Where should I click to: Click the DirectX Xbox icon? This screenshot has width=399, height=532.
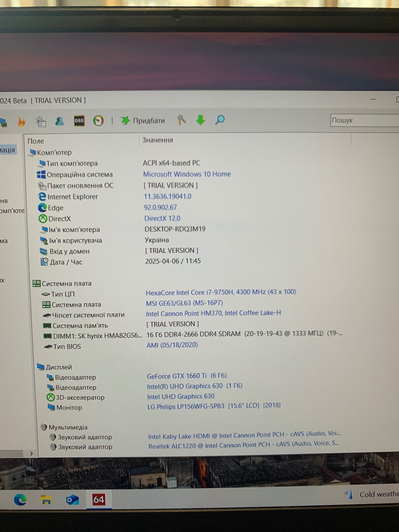[x=43, y=219]
